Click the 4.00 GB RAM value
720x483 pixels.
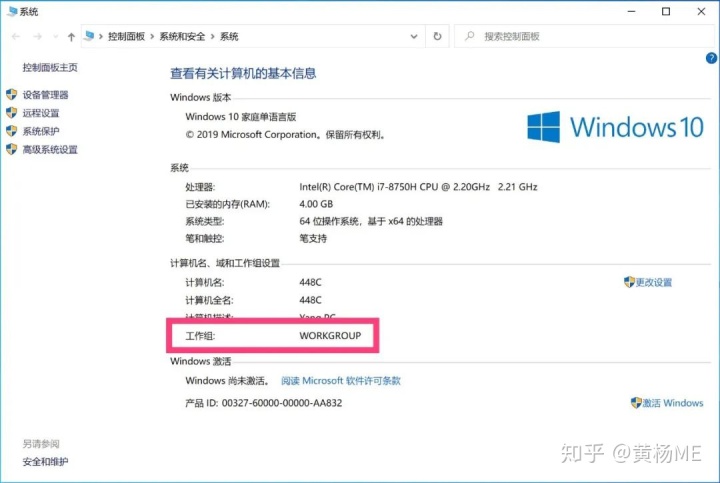tap(316, 204)
